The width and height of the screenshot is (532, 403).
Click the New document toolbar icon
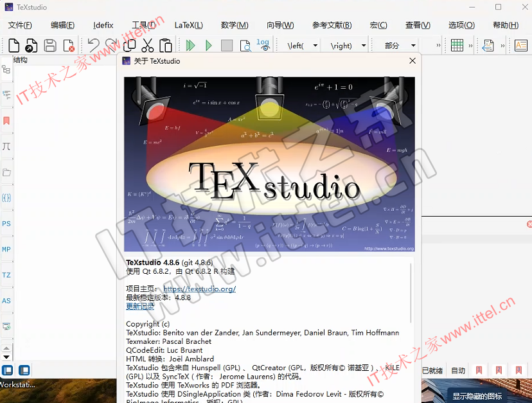[x=13, y=45]
